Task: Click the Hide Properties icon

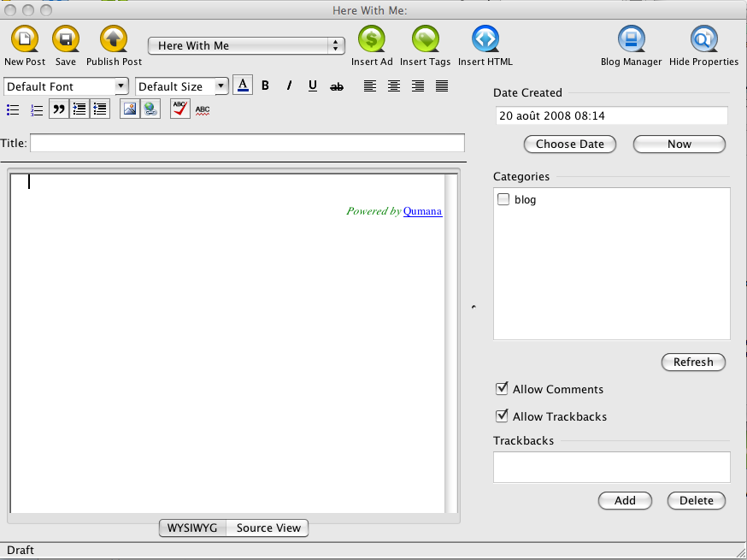Action: click(x=703, y=39)
